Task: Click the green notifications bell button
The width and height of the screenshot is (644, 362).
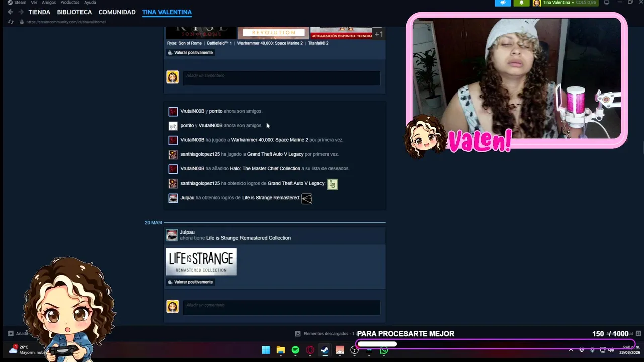Action: click(521, 3)
